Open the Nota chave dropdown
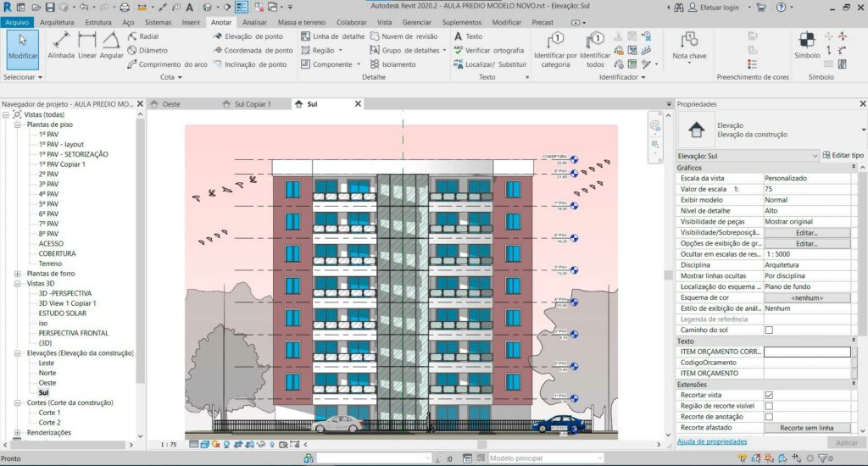Screen dimensions: 868x466 pyautogui.click(x=689, y=63)
